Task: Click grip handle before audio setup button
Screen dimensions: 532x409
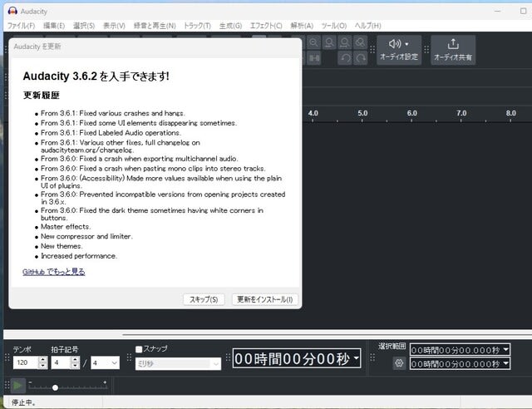Action: [372, 50]
